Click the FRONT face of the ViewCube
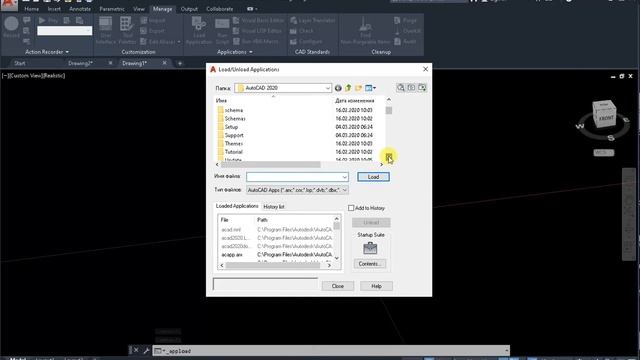Screen dimensions: 640x360 [x=606, y=118]
